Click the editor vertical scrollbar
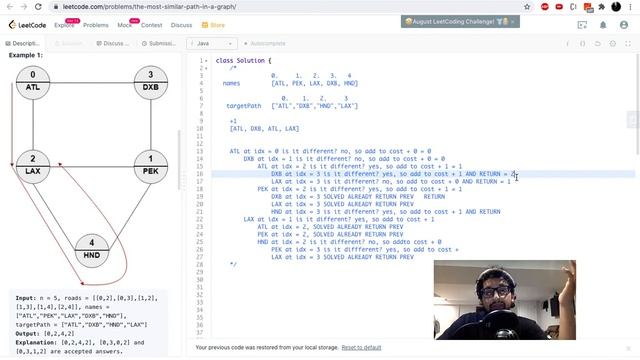The width and height of the screenshot is (640, 360). point(637,104)
